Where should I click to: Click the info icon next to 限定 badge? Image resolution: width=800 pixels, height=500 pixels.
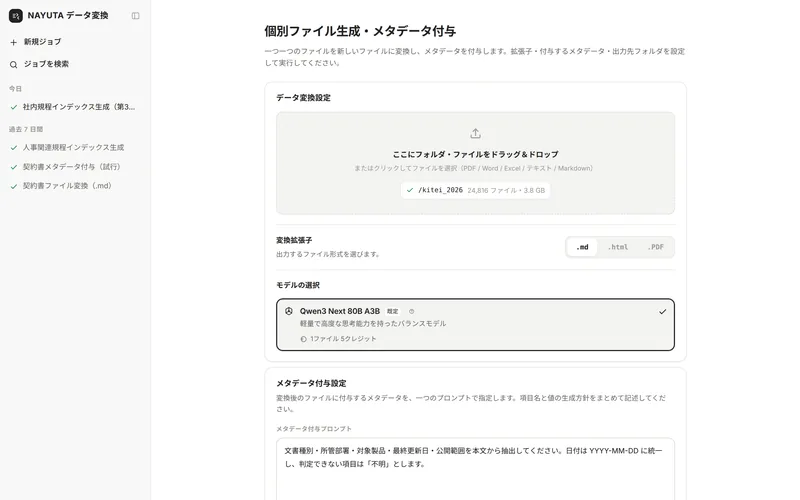411,311
